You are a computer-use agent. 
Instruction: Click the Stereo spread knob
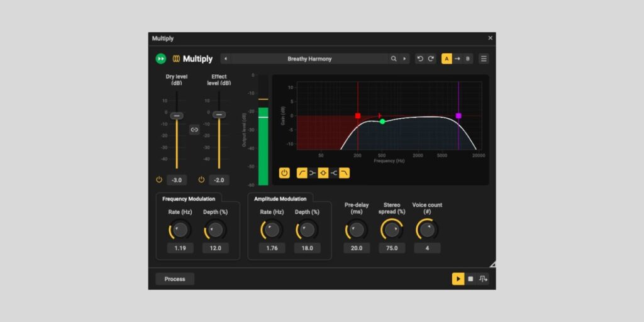[392, 230]
